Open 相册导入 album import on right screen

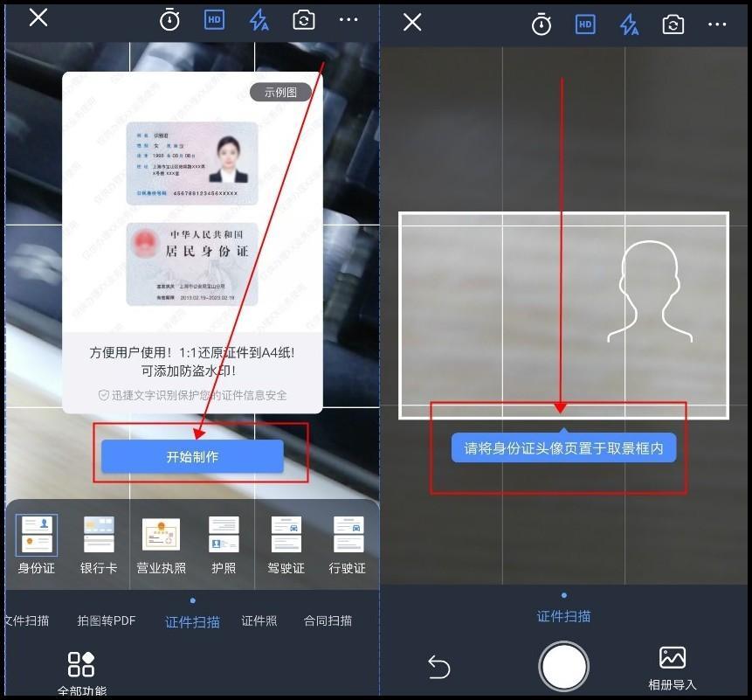tap(672, 668)
